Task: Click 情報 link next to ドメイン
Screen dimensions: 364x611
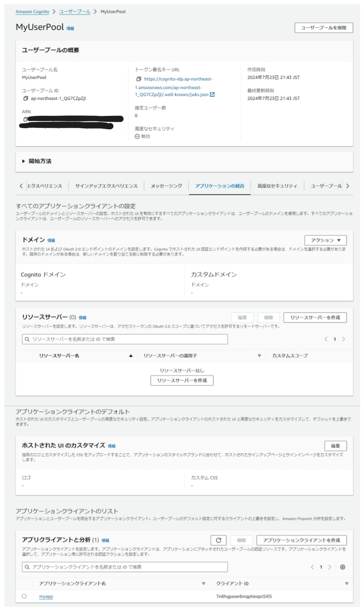Action: [51, 241]
